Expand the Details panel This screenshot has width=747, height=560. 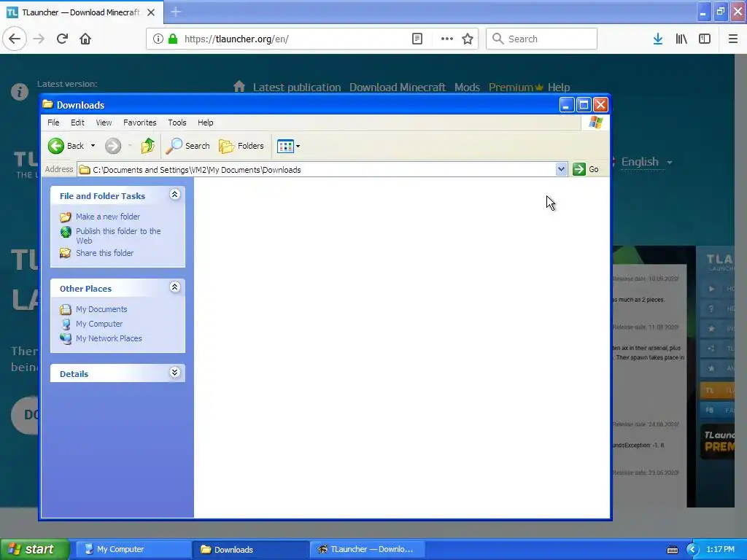click(x=175, y=373)
